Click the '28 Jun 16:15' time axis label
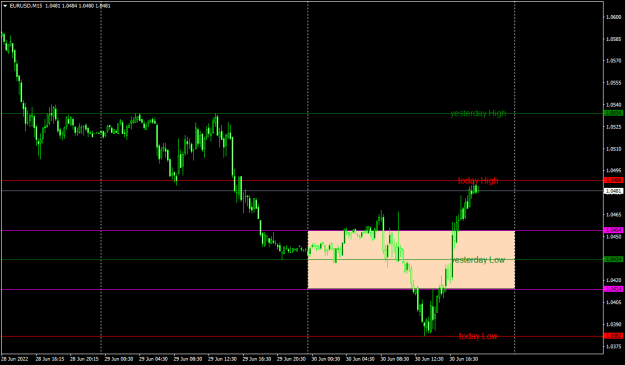Viewport: 625px width, 365px height. 50,359
